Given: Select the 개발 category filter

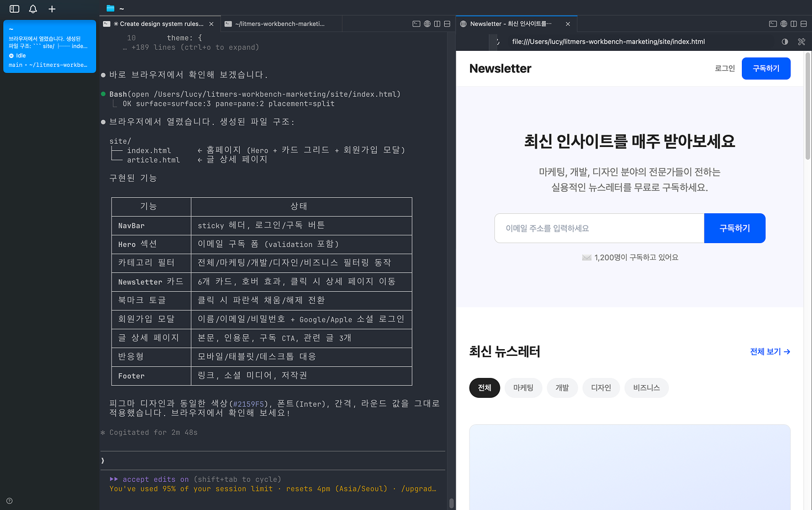Looking at the screenshot, I should point(562,388).
